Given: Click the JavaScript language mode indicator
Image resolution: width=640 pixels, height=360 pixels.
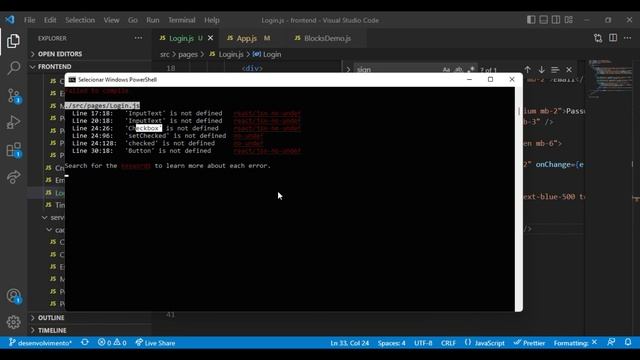Looking at the screenshot, I should pyautogui.click(x=484, y=343).
